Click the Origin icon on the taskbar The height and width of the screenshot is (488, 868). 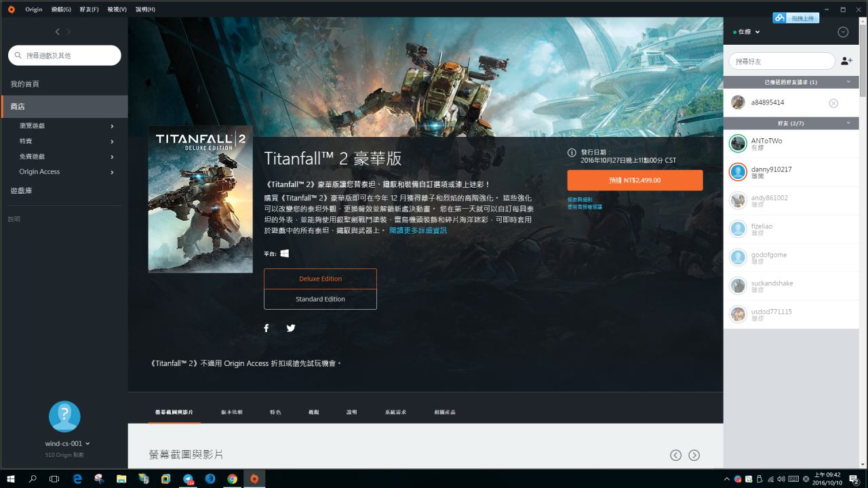click(254, 479)
